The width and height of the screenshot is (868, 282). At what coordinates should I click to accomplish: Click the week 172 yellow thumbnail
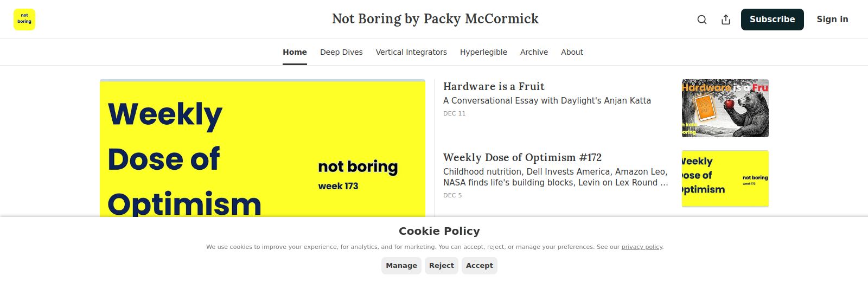point(725,178)
